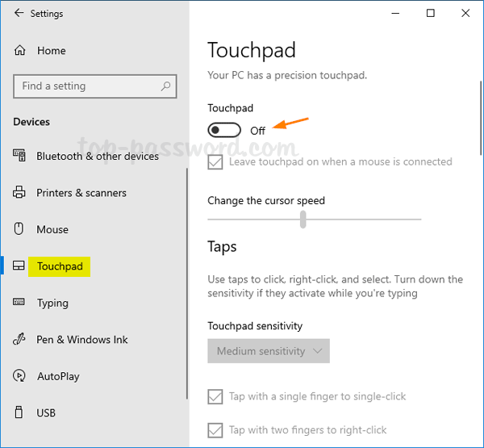Image resolution: width=484 pixels, height=448 pixels.
Task: Click the USB icon in the sidebar
Action: click(19, 412)
